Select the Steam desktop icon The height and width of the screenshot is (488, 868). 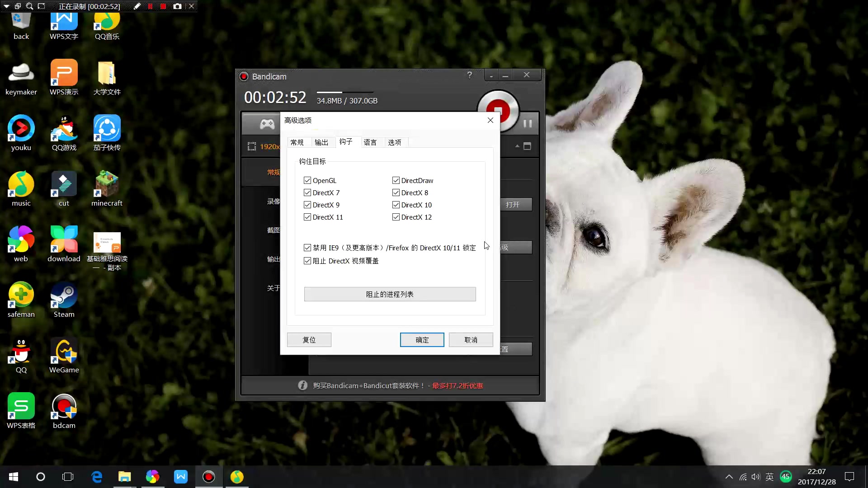(64, 300)
